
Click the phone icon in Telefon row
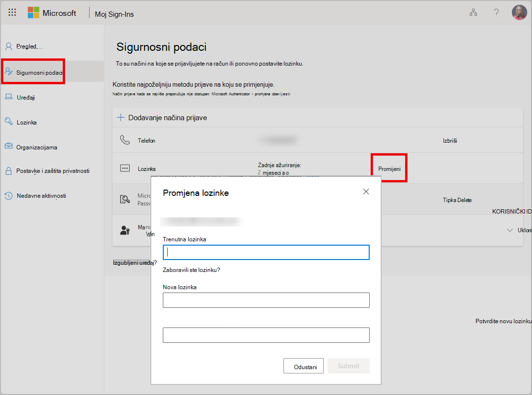tap(125, 140)
